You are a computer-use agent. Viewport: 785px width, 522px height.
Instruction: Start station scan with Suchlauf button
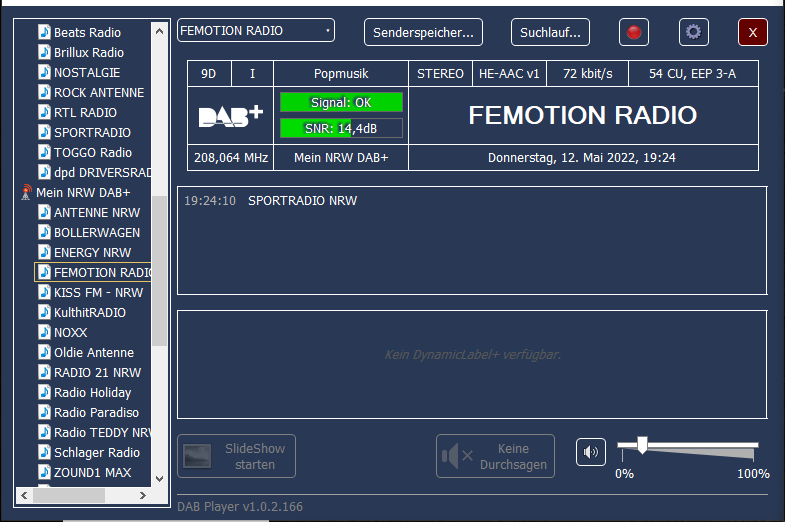[550, 32]
